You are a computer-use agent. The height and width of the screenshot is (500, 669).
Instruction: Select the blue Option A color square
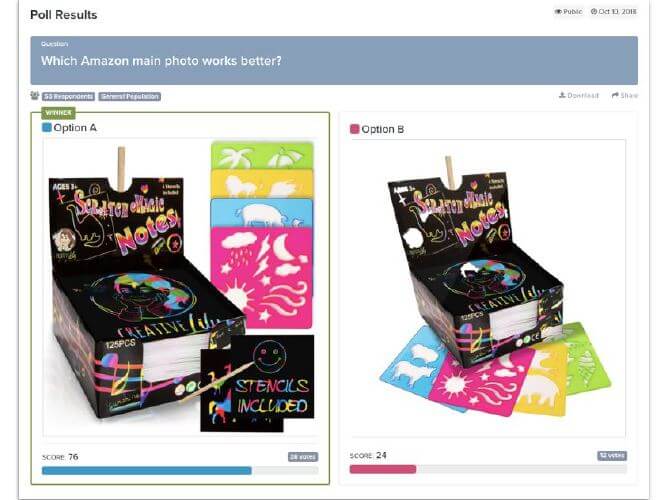pos(47,127)
